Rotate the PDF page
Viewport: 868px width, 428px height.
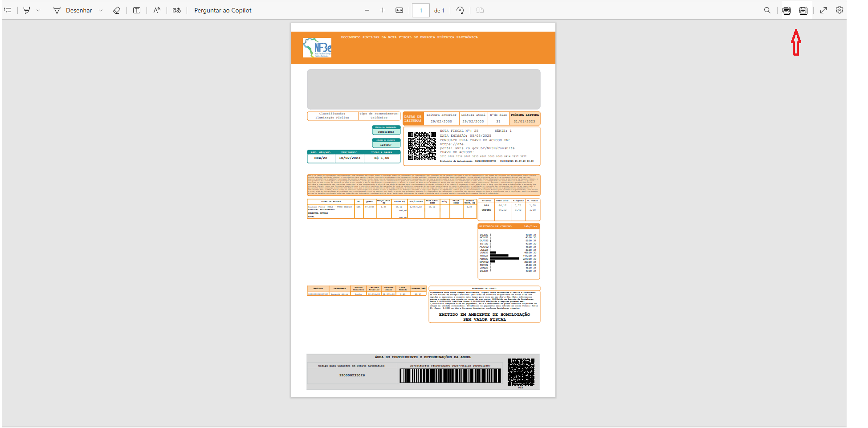click(x=460, y=10)
